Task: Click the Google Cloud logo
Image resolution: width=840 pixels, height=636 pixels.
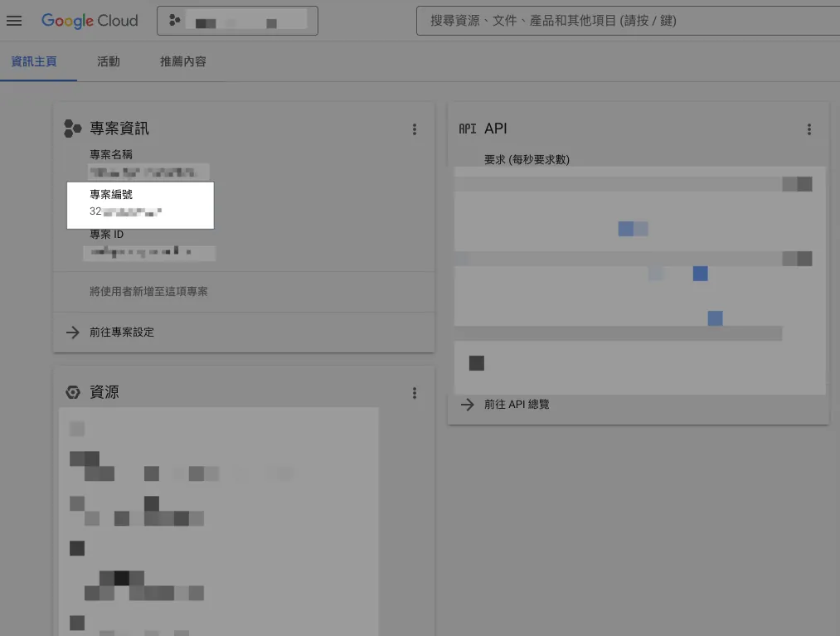Action: tap(90, 21)
